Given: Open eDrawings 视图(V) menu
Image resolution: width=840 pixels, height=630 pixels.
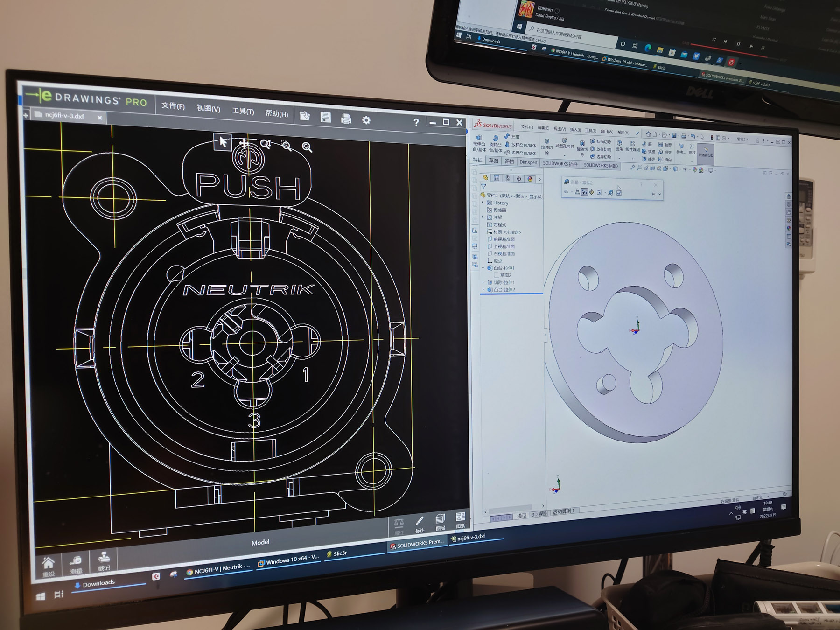Looking at the screenshot, I should (x=208, y=108).
